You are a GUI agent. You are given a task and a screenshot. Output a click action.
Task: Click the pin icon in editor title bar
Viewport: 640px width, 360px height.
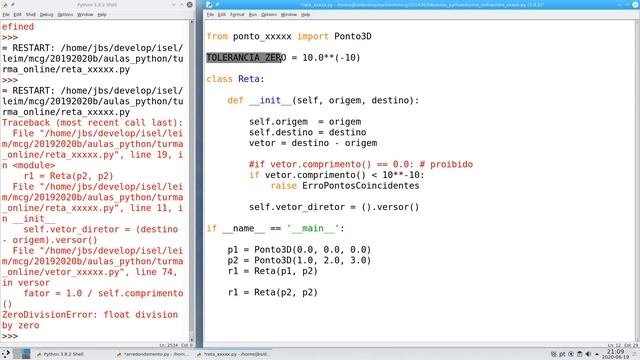(217, 4)
